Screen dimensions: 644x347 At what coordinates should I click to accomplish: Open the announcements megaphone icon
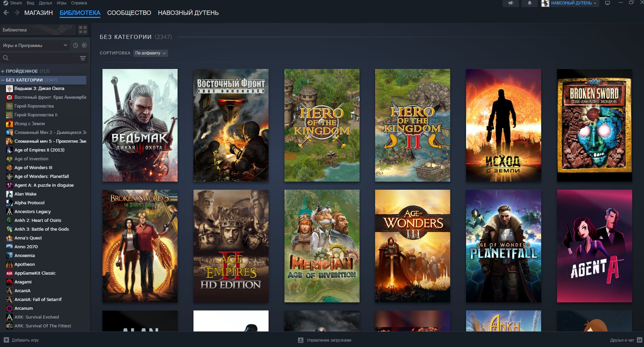[511, 3]
